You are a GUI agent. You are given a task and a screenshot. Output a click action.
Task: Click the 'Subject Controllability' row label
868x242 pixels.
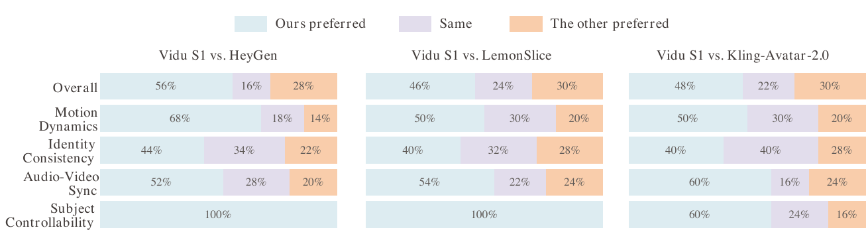pyautogui.click(x=50, y=215)
